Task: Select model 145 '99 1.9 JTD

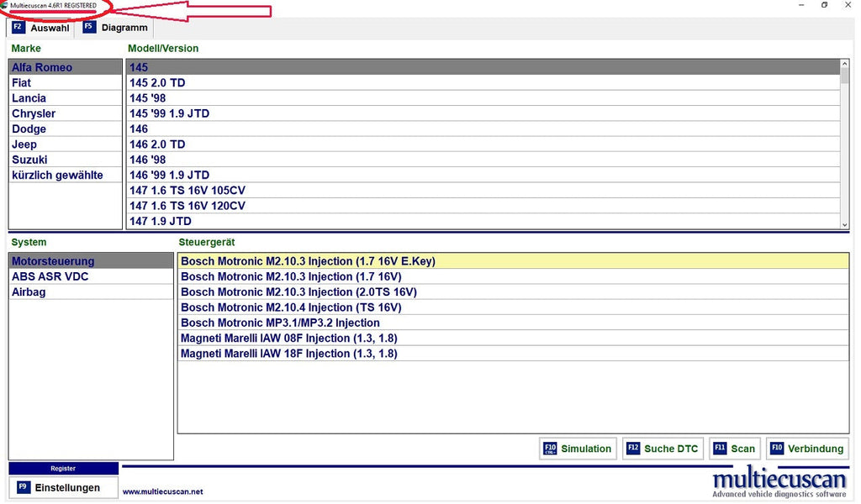Action: [483, 113]
